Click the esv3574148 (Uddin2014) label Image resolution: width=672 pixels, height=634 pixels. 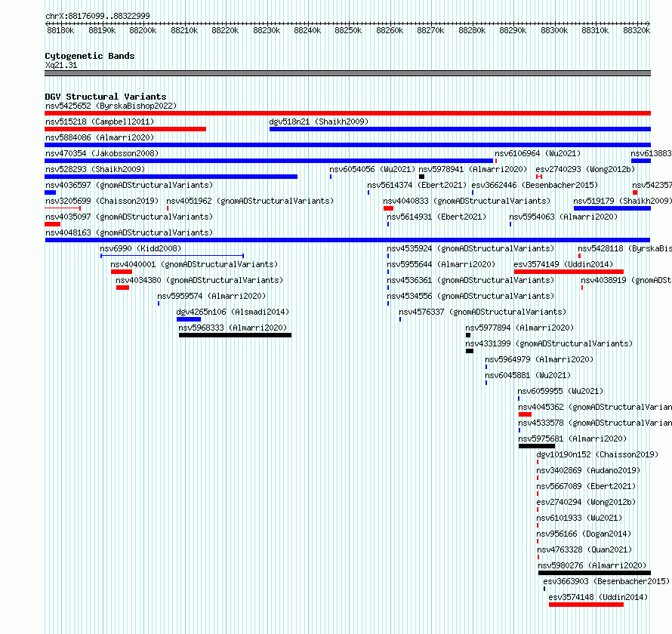point(598,597)
